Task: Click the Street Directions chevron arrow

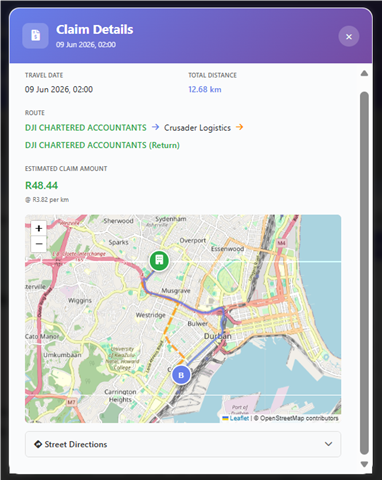Action: click(328, 444)
